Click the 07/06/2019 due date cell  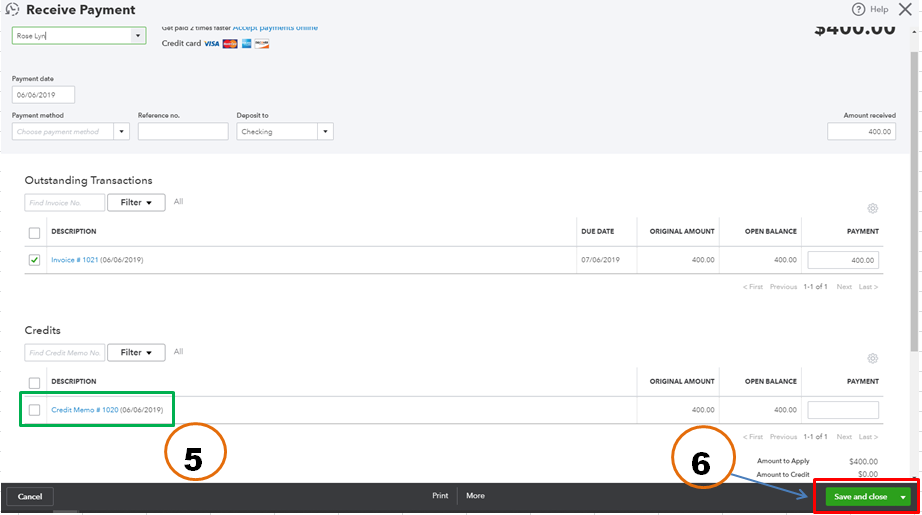600,260
